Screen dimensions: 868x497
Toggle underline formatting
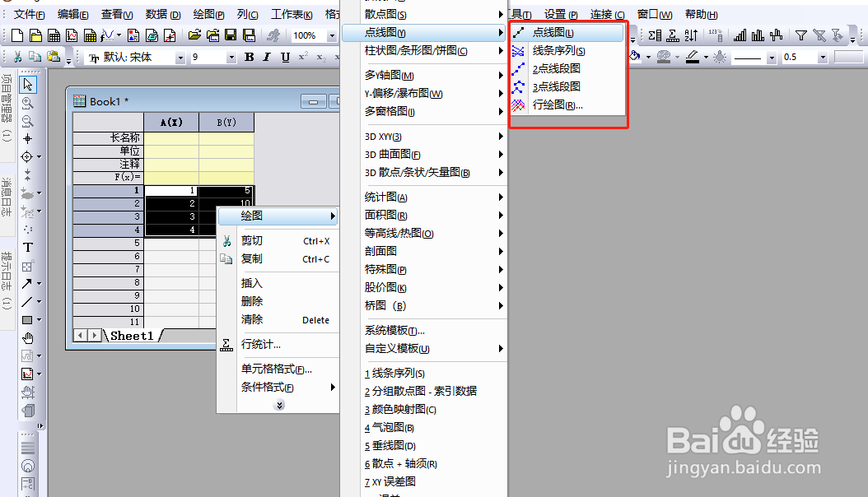point(285,58)
